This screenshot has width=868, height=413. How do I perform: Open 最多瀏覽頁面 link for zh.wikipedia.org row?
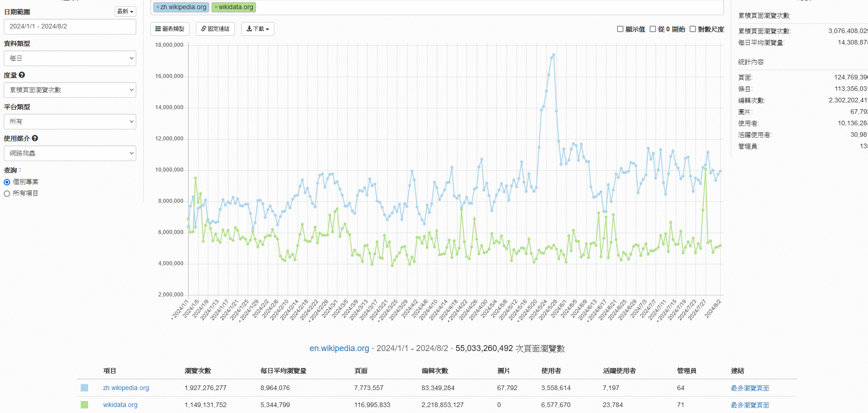[x=750, y=388]
